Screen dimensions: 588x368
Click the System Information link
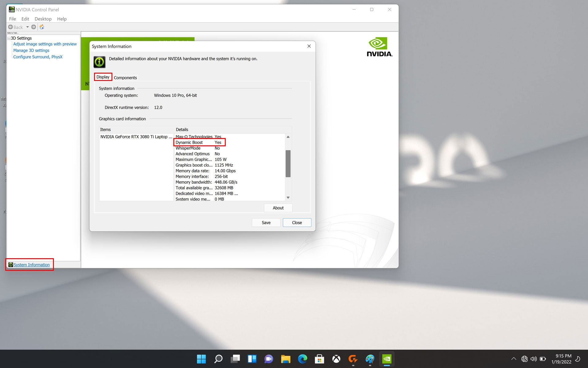pyautogui.click(x=32, y=265)
